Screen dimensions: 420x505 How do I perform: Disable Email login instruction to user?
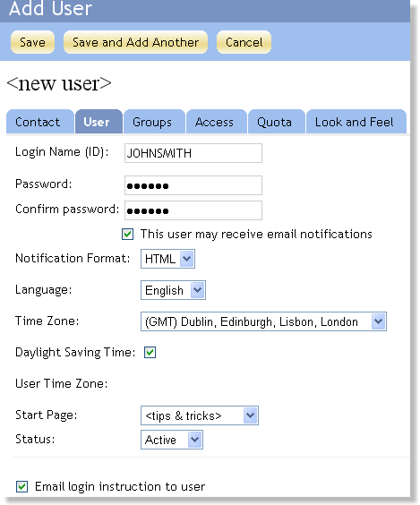click(x=21, y=486)
